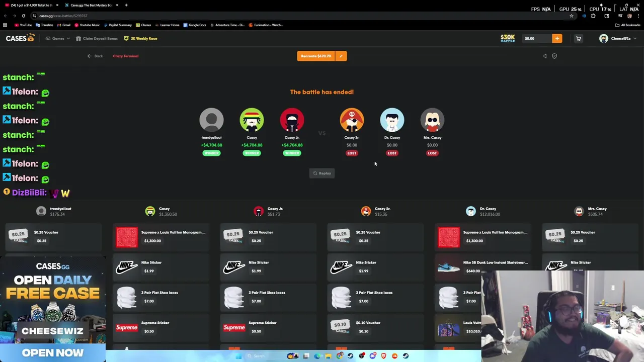The width and height of the screenshot is (644, 362).
Task: Click Casey Sr.'s Nike Sticker item
Action: [x=375, y=267]
